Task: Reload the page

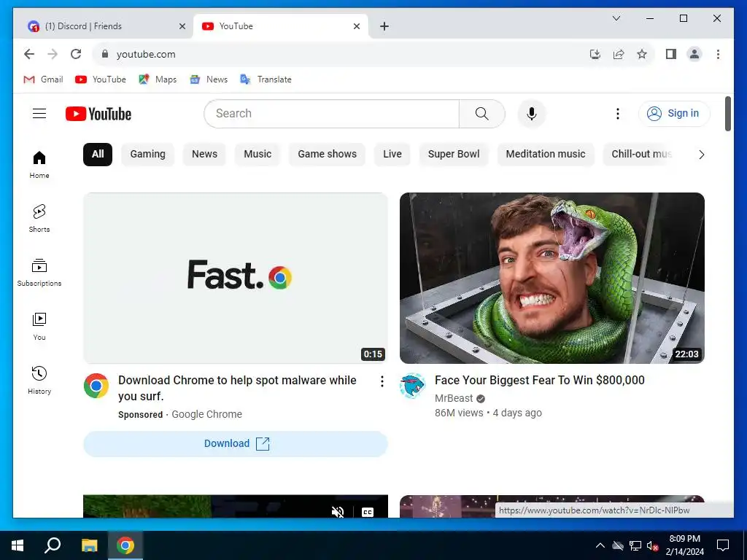Action: tap(76, 54)
